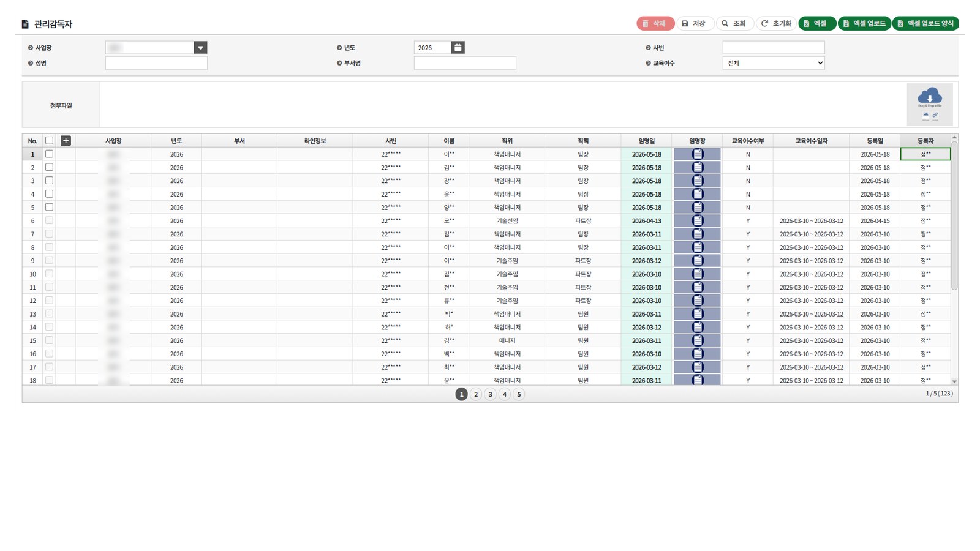Open the 임명장 document icon in row 2

(x=697, y=168)
